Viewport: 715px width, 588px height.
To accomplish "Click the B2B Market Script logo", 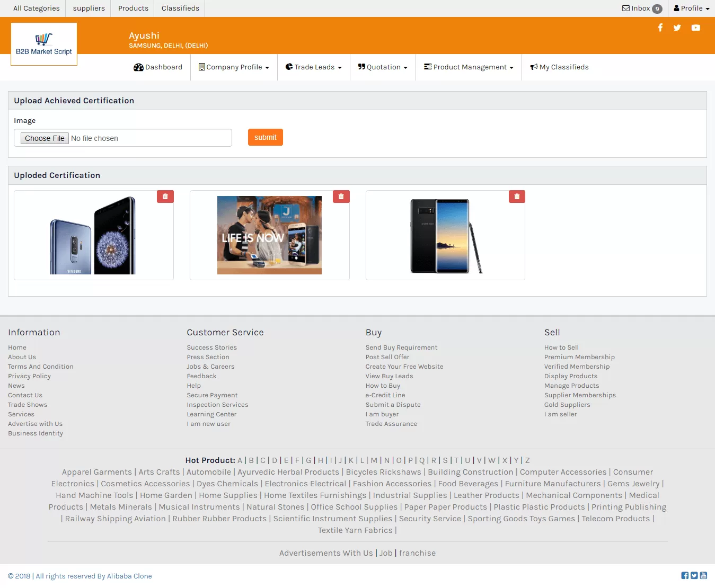I will [x=44, y=44].
